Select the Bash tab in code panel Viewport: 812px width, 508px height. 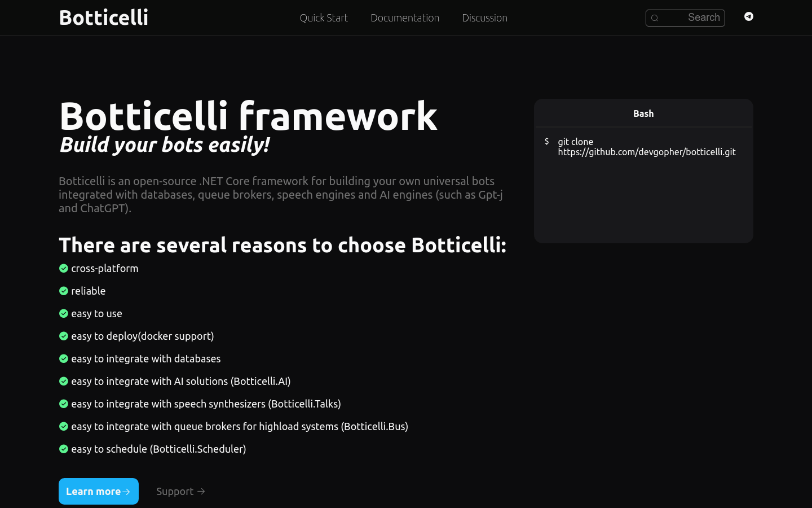643,113
